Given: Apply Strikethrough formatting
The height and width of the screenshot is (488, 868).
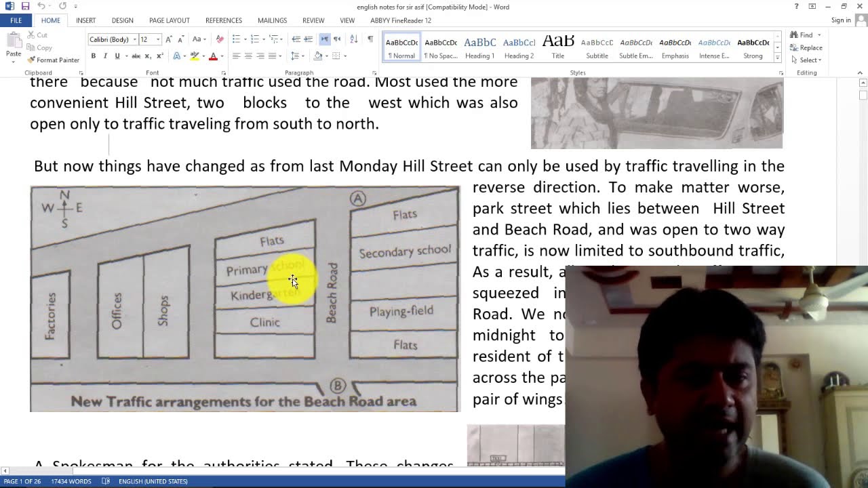Looking at the screenshot, I should [x=136, y=56].
